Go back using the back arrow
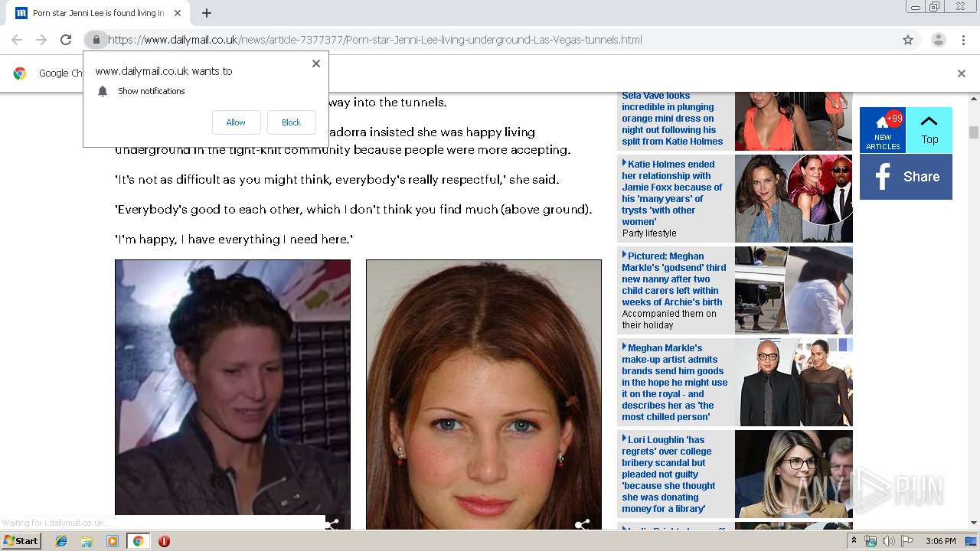This screenshot has height=551, width=980. coord(17,40)
